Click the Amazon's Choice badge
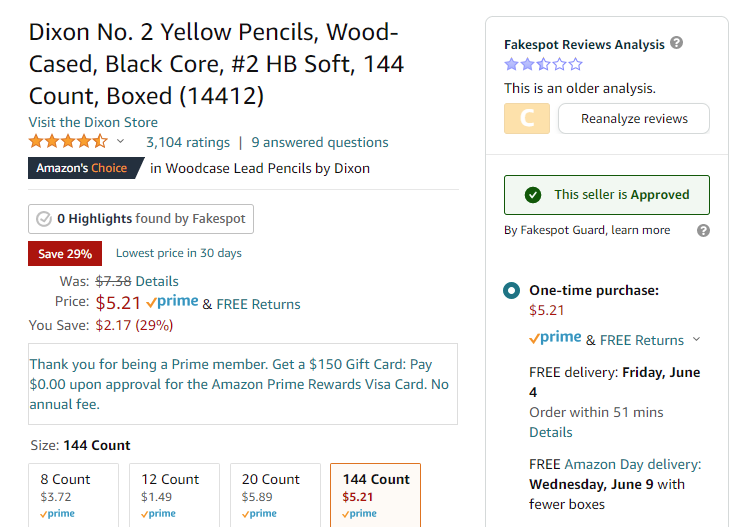 pyautogui.click(x=86, y=168)
